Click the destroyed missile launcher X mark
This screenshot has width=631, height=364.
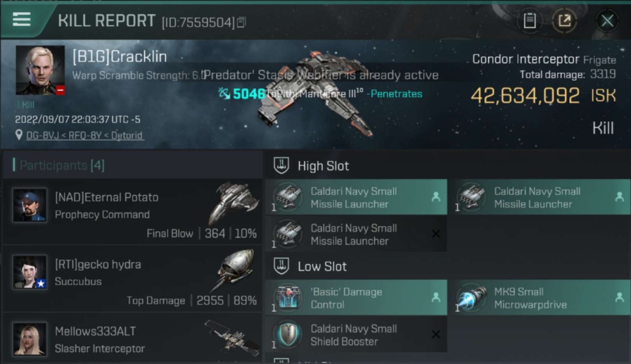[436, 234]
